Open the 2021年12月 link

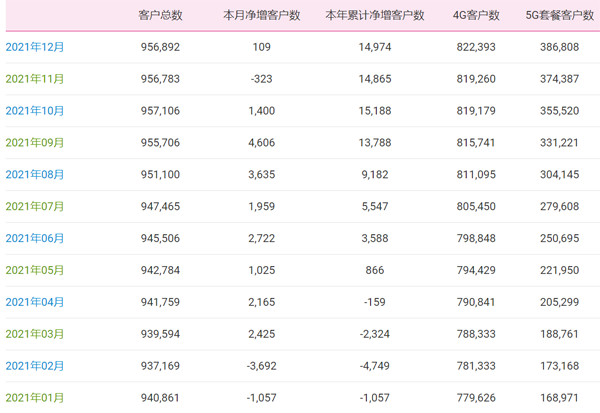(34, 47)
